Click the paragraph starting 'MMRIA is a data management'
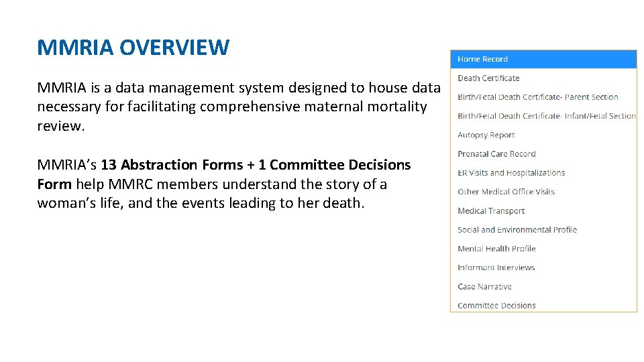Image resolution: width=644 pixels, height=362 pixels. (239, 107)
